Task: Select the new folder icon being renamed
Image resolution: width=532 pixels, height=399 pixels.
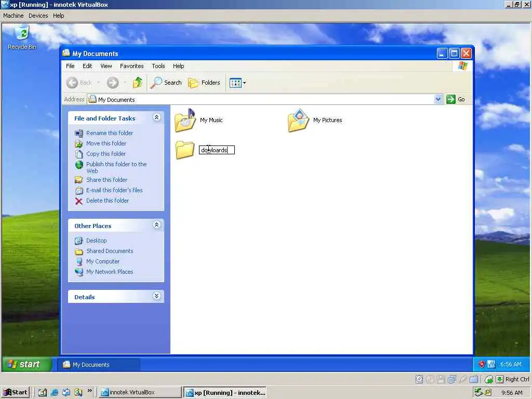Action: tap(185, 150)
